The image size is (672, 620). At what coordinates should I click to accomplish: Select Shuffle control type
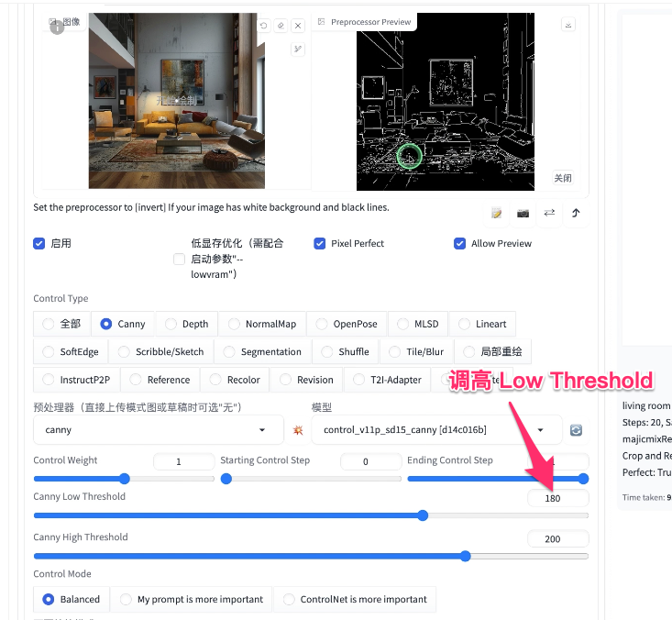[x=346, y=351]
